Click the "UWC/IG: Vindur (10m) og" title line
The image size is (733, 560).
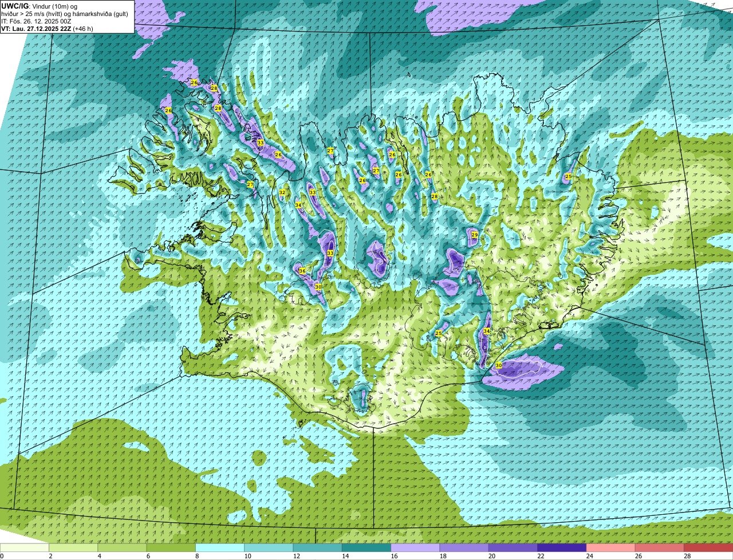click(40, 6)
